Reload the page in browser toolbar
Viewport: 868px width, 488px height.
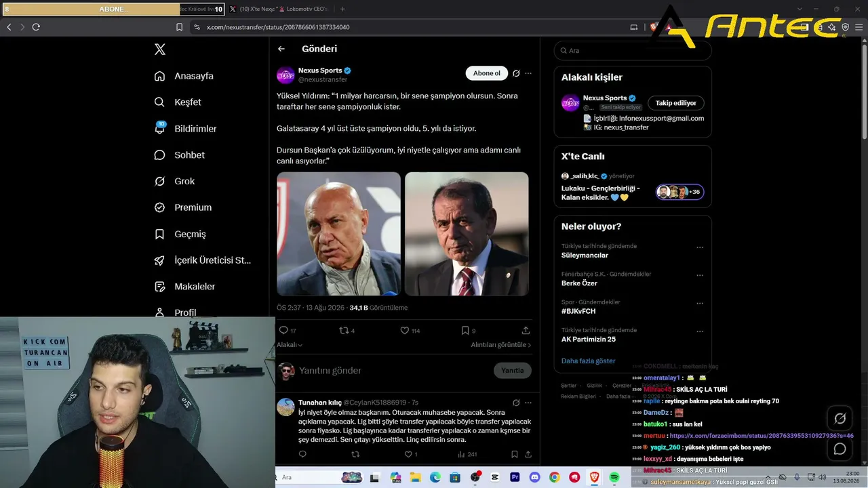36,27
